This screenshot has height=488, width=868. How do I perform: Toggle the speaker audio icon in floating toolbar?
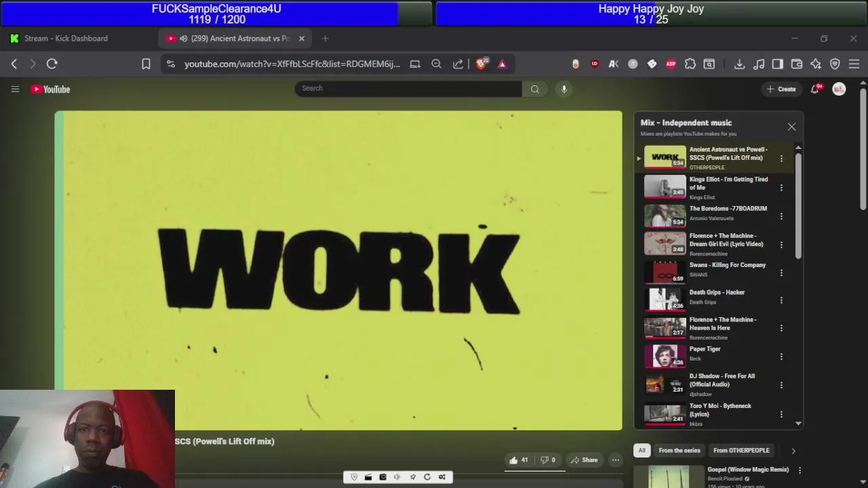click(x=397, y=477)
